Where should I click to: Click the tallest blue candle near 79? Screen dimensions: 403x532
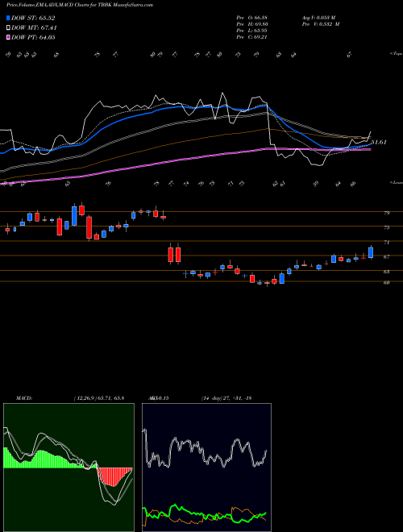click(x=74, y=216)
